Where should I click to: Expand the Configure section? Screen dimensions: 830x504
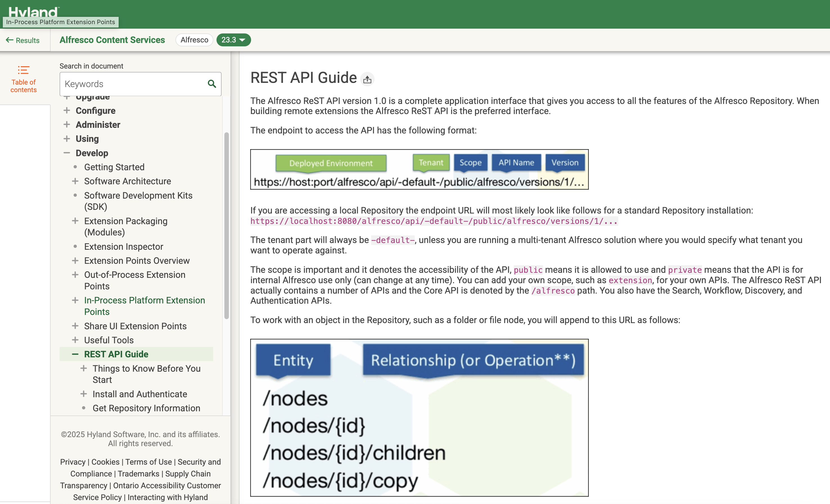coord(67,110)
